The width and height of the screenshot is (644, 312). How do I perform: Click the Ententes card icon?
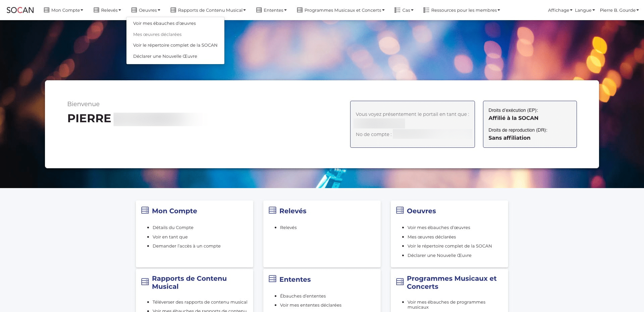click(x=272, y=279)
